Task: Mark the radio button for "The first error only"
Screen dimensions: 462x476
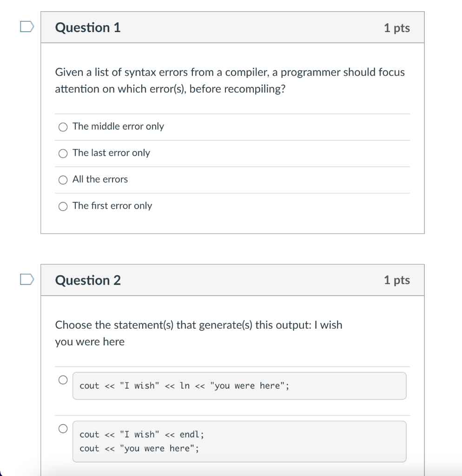Action: click(x=63, y=206)
